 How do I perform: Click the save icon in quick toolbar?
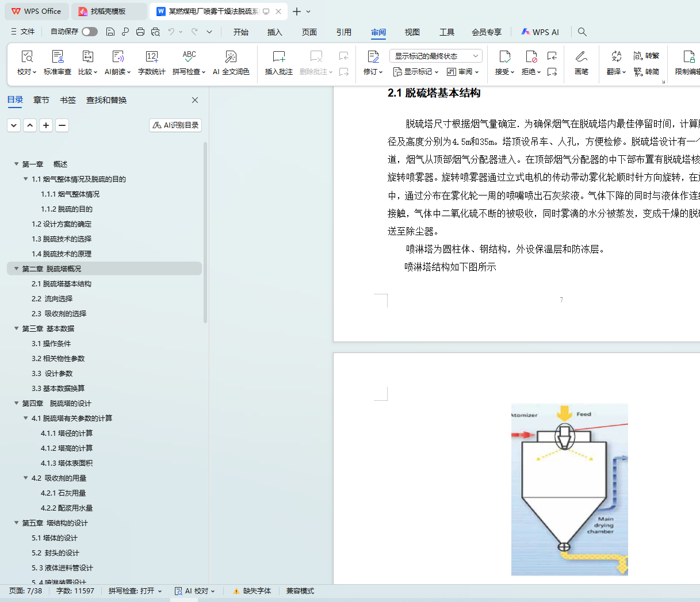tap(110, 32)
